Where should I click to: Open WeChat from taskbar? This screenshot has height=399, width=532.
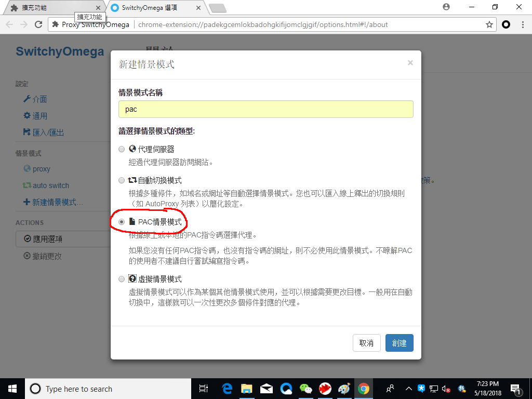(x=305, y=389)
